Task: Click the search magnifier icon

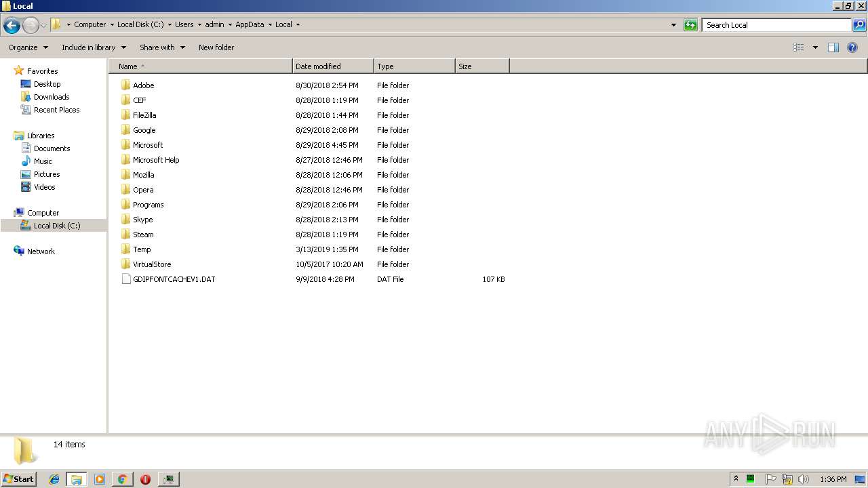Action: click(859, 25)
